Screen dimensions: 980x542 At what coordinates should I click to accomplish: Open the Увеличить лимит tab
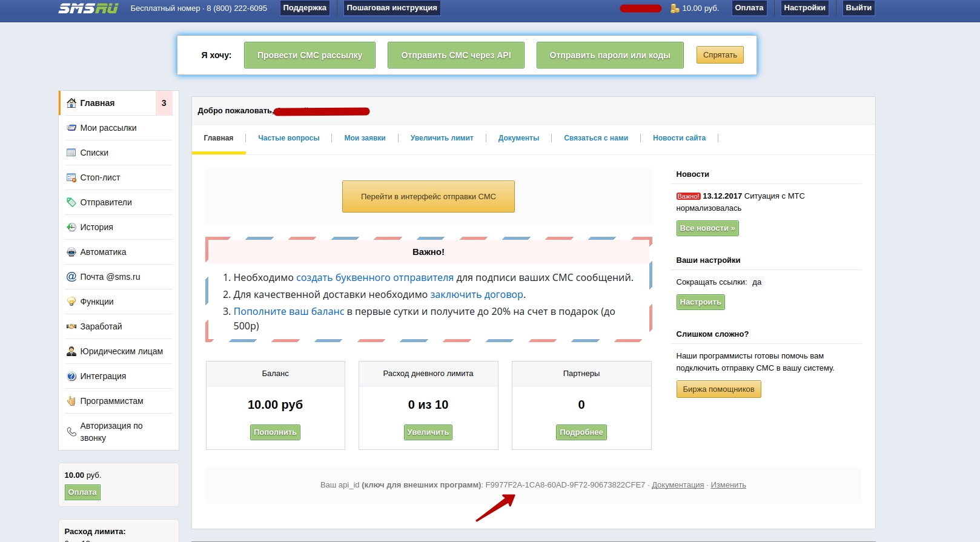point(442,138)
